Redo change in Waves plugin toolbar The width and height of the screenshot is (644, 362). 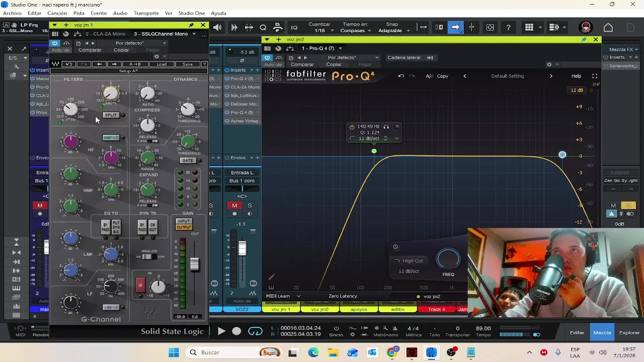click(84, 64)
